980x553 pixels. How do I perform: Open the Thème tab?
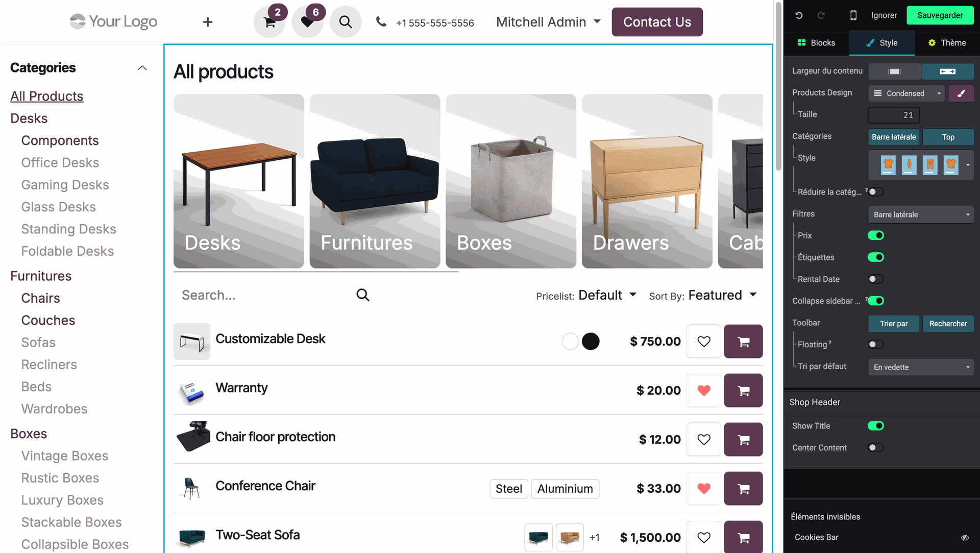point(947,43)
